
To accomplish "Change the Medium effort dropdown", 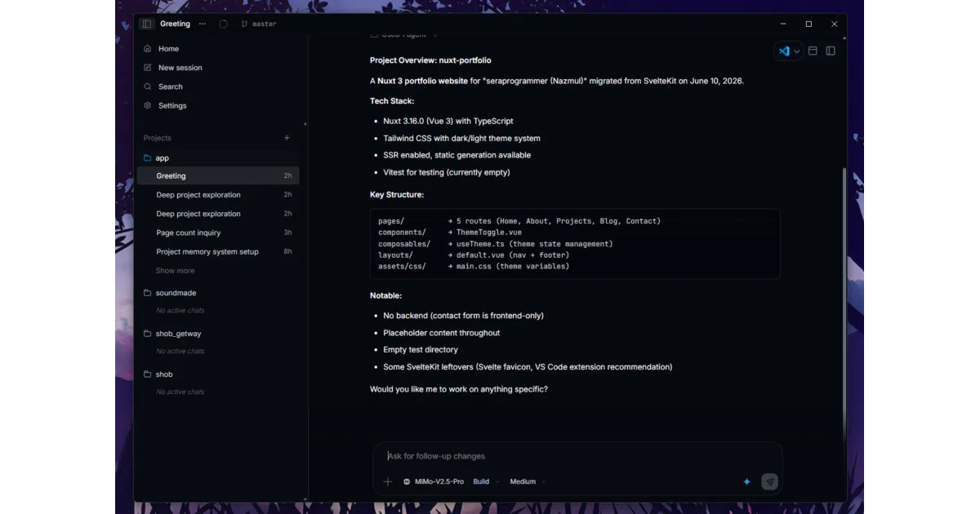I will [528, 481].
